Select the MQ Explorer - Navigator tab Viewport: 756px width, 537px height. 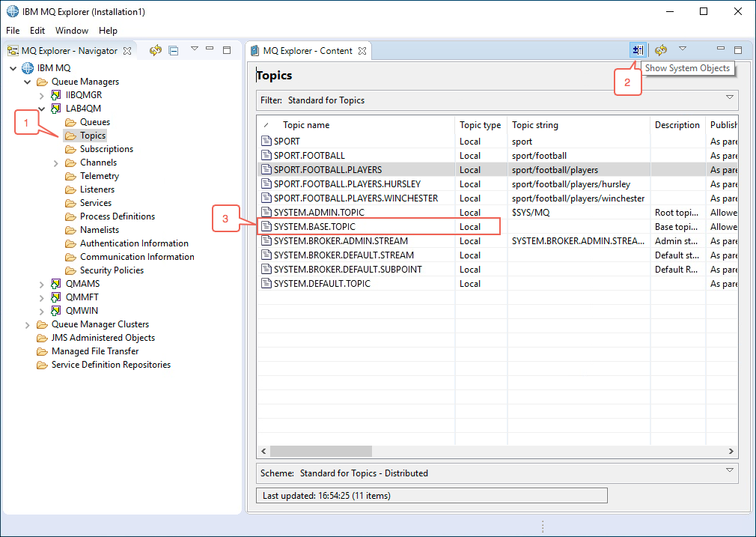pos(69,51)
